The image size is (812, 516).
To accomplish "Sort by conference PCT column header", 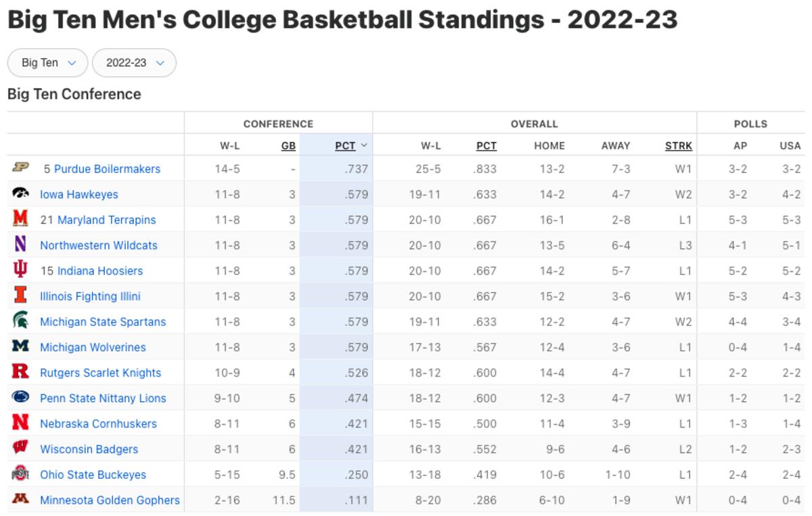I will (346, 145).
